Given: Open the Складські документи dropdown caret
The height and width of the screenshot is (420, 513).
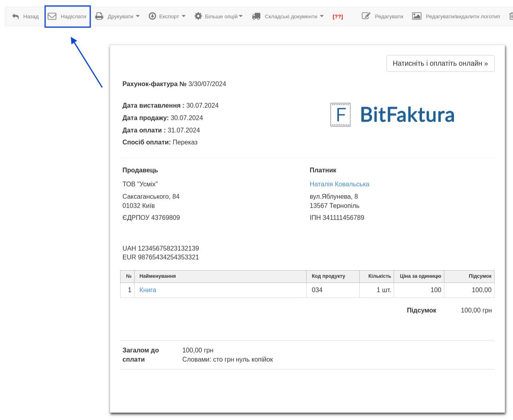Looking at the screenshot, I should [322, 16].
